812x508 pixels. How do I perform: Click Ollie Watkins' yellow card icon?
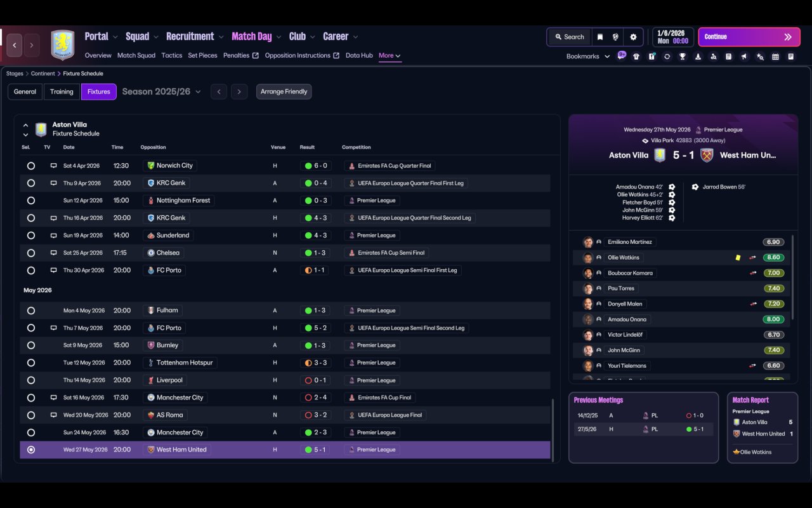click(738, 258)
